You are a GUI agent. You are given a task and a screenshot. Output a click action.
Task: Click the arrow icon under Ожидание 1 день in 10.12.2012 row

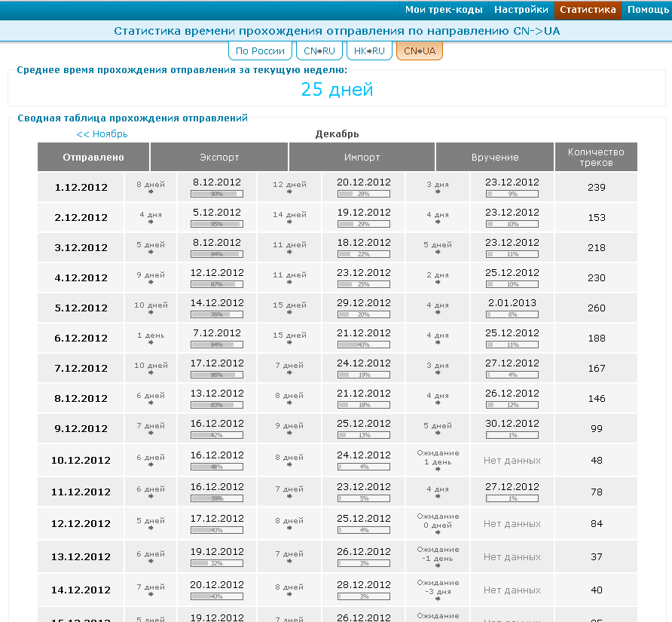click(438, 469)
